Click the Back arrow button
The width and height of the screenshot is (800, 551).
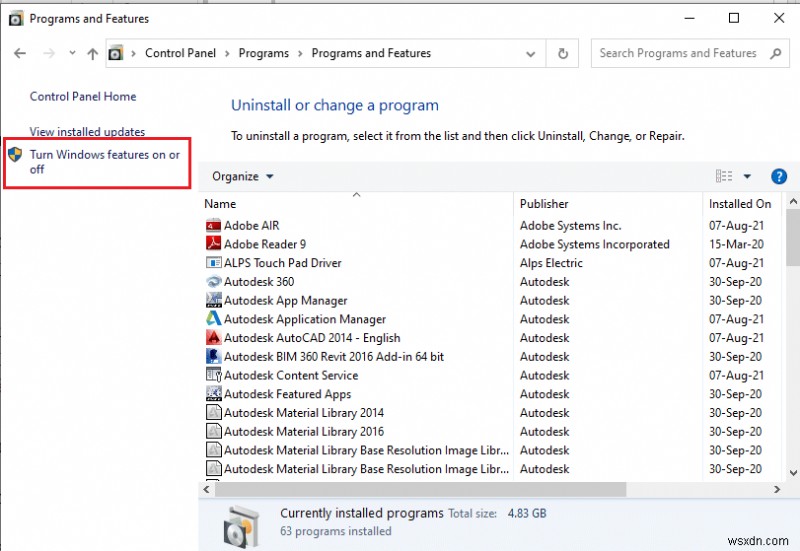pos(20,53)
